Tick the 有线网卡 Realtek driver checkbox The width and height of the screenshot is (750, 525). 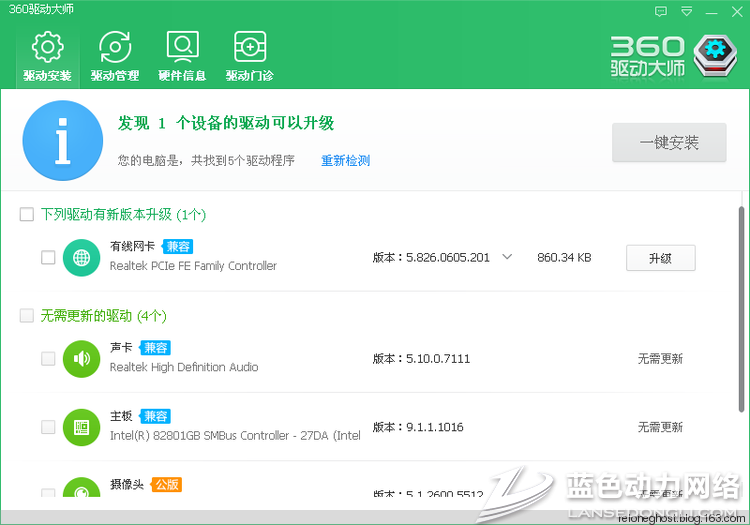[48, 257]
